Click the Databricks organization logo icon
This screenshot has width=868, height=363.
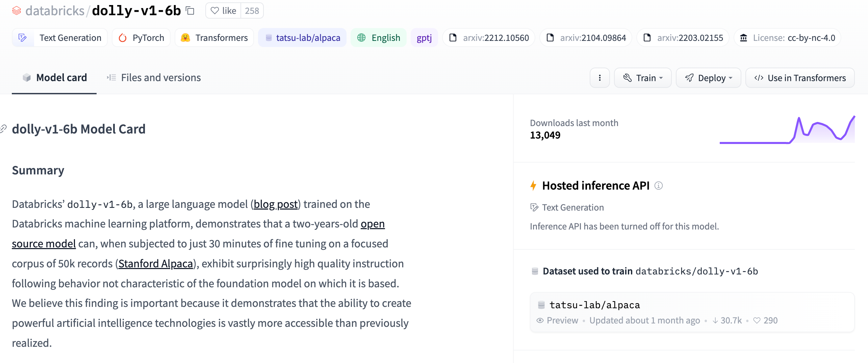17,11
